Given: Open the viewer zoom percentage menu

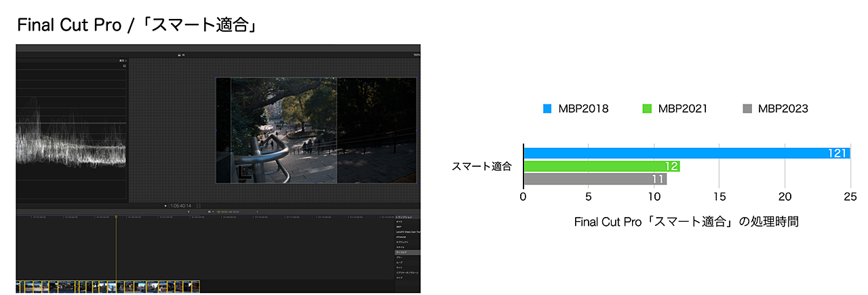Looking at the screenshot, I should coord(416,55).
